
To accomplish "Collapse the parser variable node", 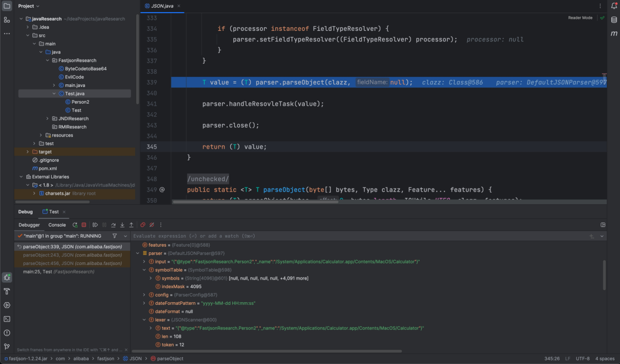I will 138,253.
